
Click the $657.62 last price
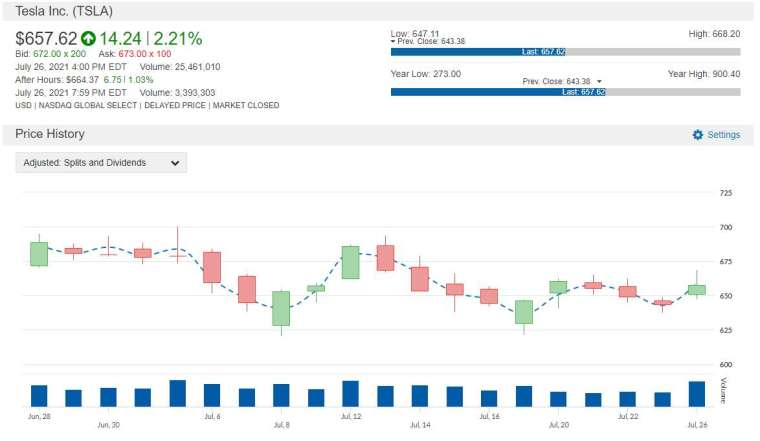[46, 39]
